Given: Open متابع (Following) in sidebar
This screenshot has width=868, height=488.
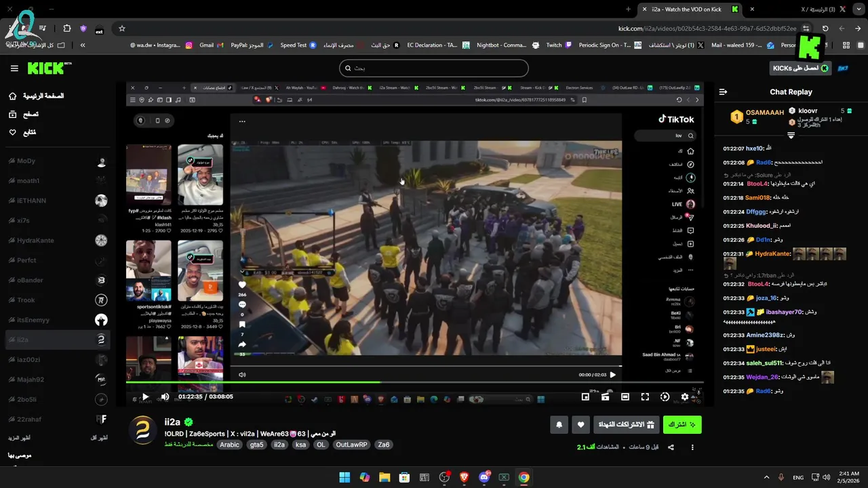Looking at the screenshot, I should coord(22,132).
